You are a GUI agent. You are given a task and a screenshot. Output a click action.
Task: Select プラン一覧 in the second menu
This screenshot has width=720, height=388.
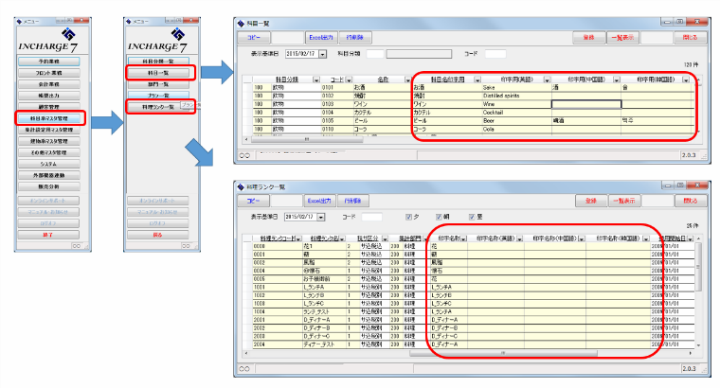pos(158,96)
